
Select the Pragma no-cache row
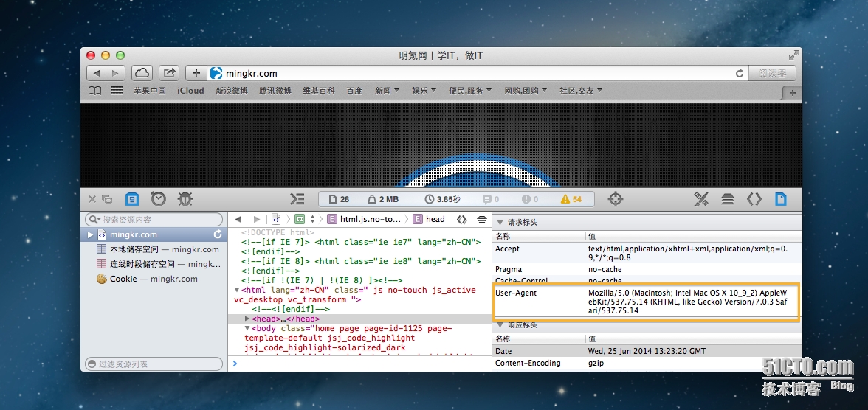point(646,269)
